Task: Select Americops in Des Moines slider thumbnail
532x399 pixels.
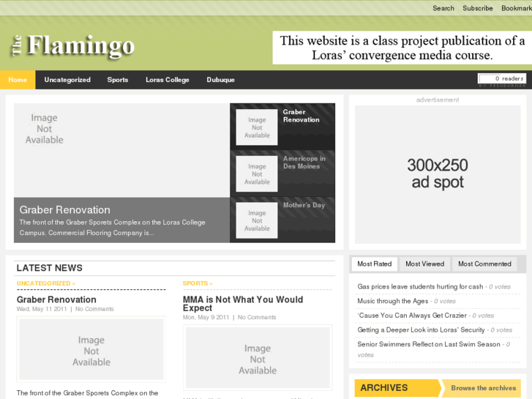Action: coord(257,174)
